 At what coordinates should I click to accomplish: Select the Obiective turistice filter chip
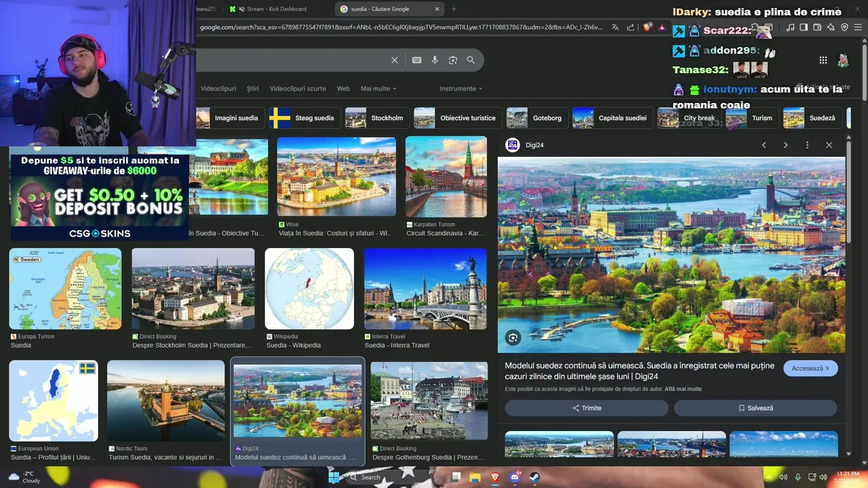457,118
